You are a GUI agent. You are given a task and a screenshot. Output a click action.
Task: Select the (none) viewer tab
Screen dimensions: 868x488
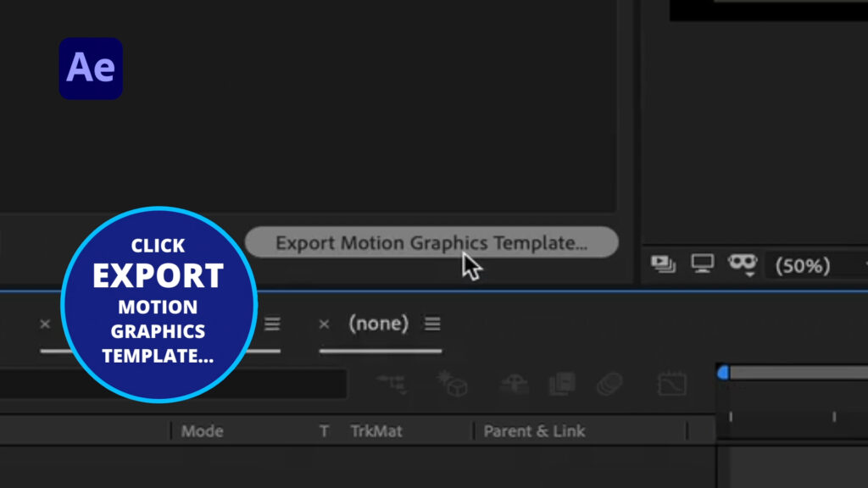pos(380,324)
